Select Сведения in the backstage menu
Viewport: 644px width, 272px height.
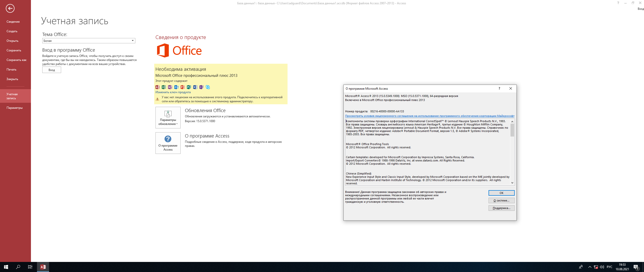(13, 22)
